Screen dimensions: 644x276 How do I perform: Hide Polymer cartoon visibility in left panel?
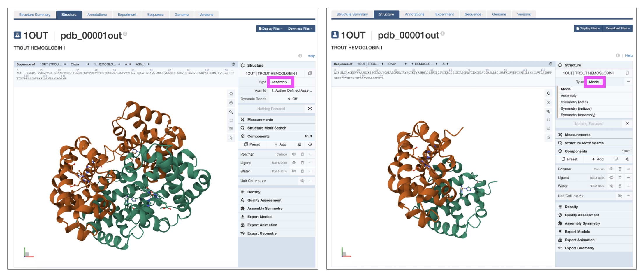[x=294, y=154]
